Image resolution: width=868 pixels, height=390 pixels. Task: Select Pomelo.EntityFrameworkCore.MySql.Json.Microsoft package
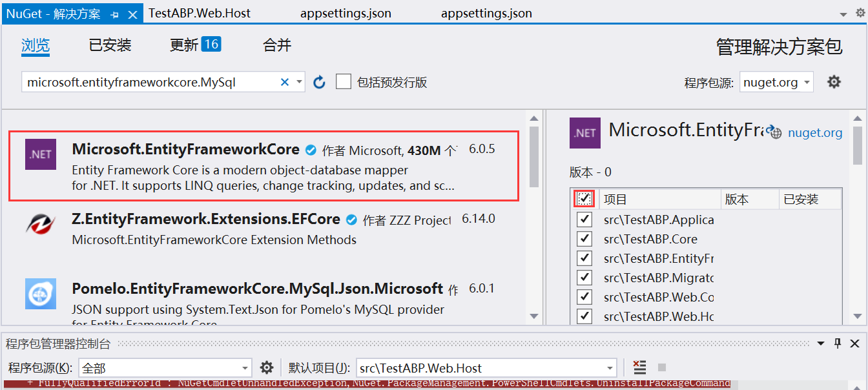pyautogui.click(x=263, y=300)
